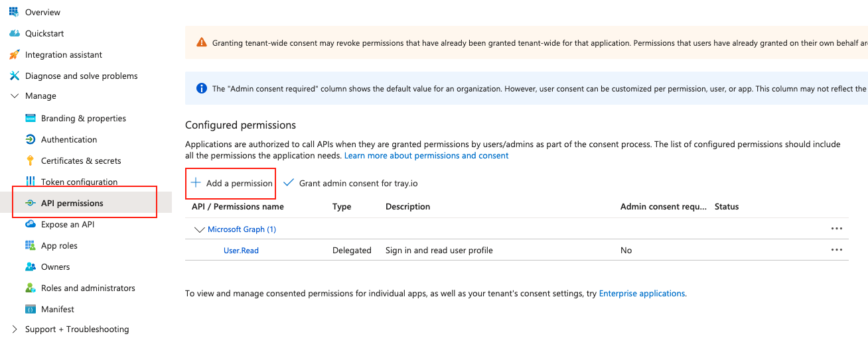Click the Description column header
The height and width of the screenshot is (358, 868).
pos(407,207)
